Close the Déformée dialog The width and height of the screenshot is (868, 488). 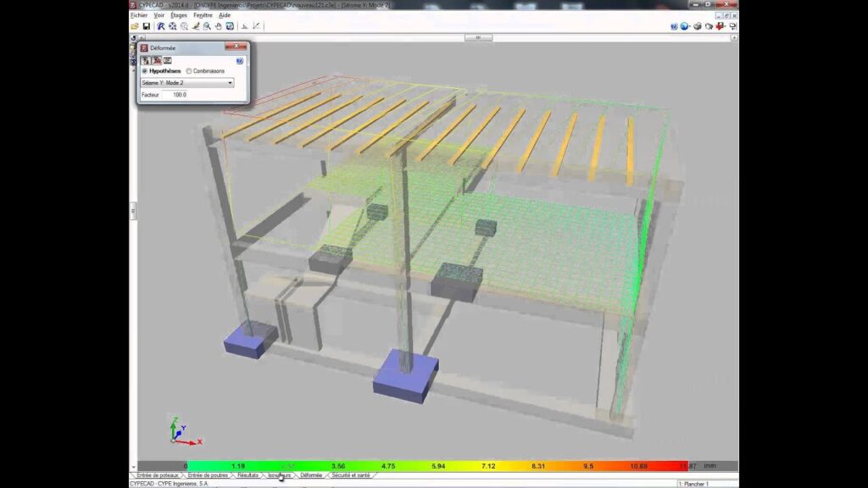click(238, 47)
